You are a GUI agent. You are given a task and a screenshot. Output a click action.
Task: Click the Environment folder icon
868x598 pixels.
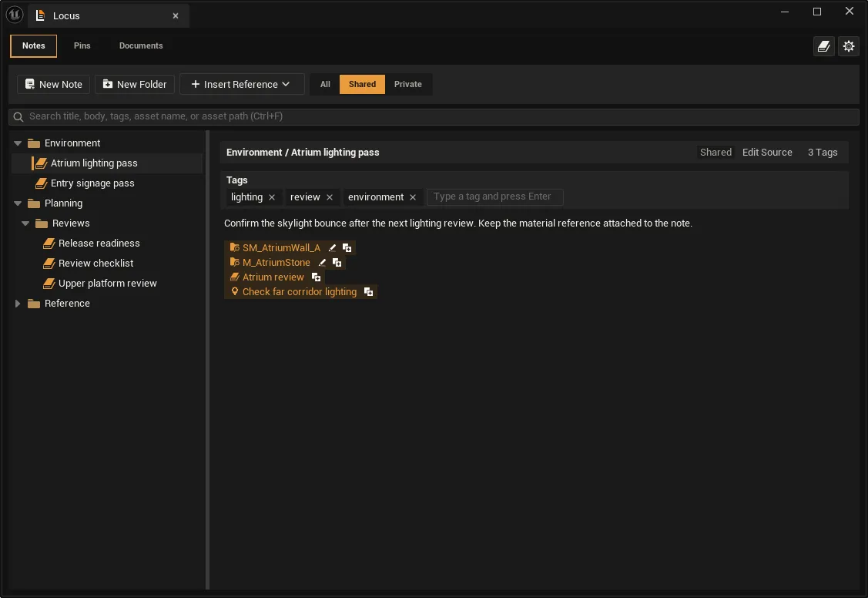[x=34, y=143]
